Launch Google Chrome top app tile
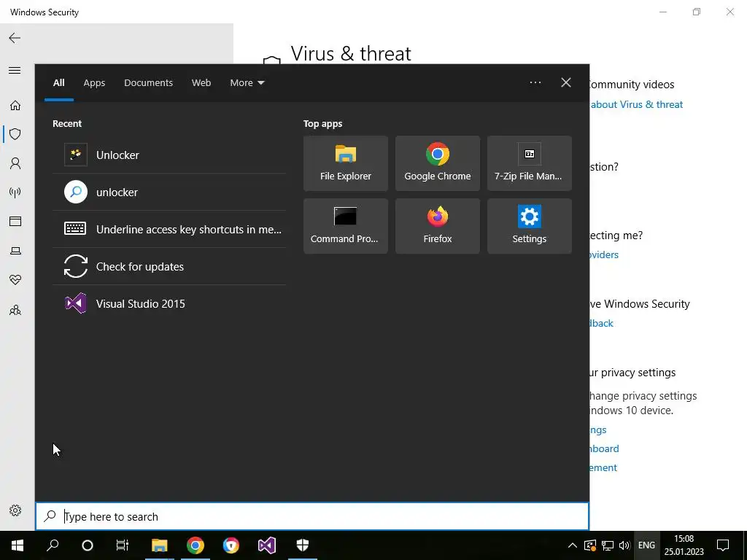The width and height of the screenshot is (747, 560). tap(438, 163)
